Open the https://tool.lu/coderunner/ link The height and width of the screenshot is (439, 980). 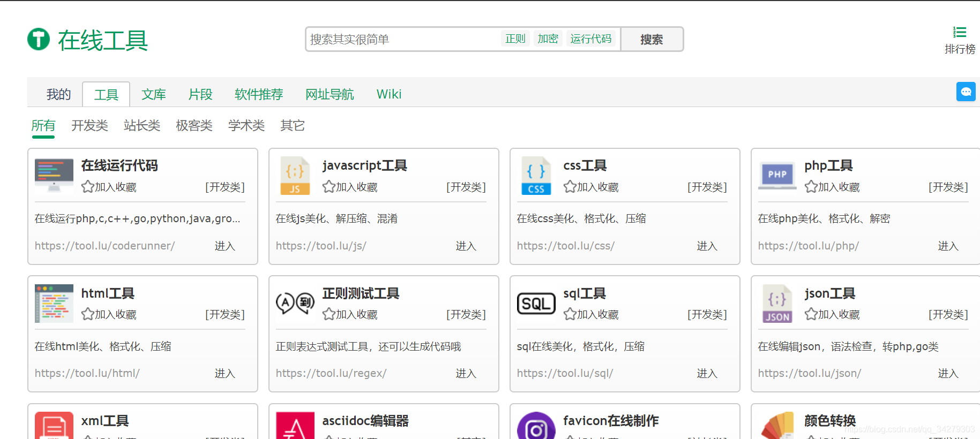tap(105, 246)
